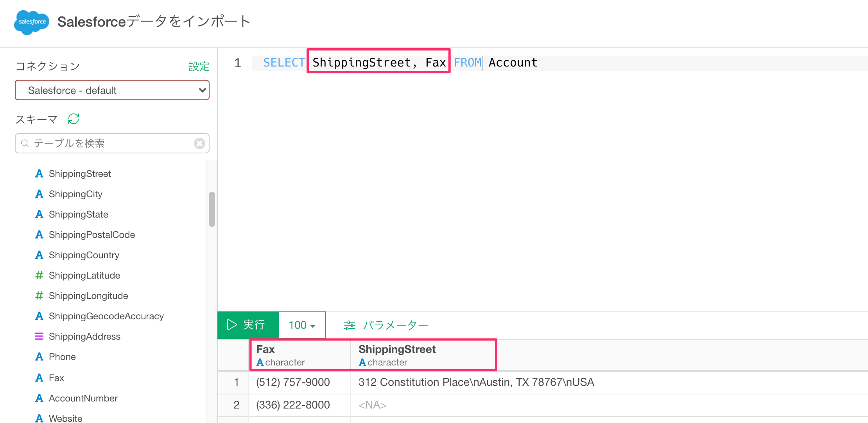Image resolution: width=868 pixels, height=423 pixels.
Task: Click the schema list scrollbar thumb
Action: point(212,209)
